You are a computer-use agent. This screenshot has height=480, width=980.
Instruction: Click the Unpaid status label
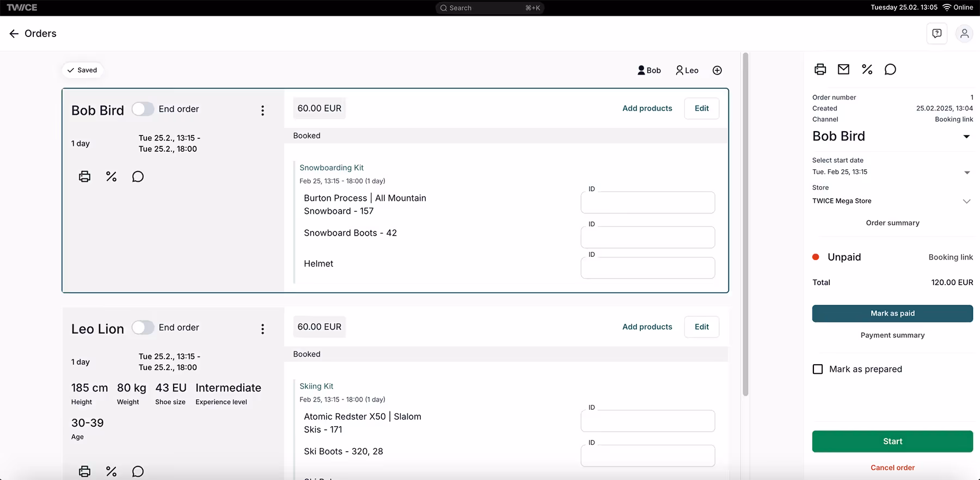click(x=844, y=257)
